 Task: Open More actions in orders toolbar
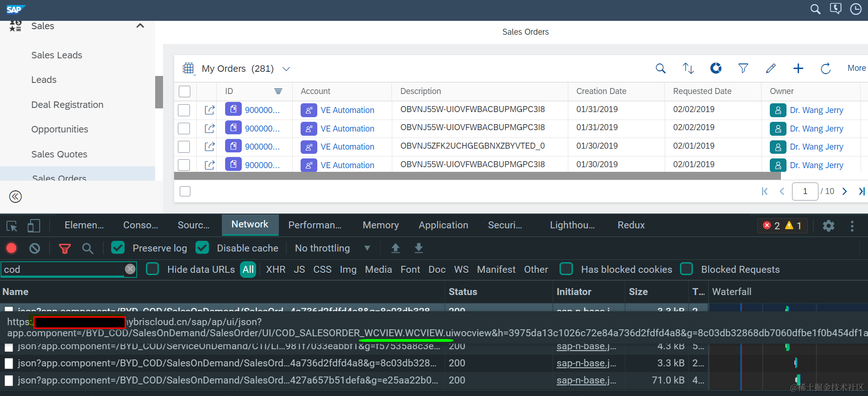[x=856, y=68]
